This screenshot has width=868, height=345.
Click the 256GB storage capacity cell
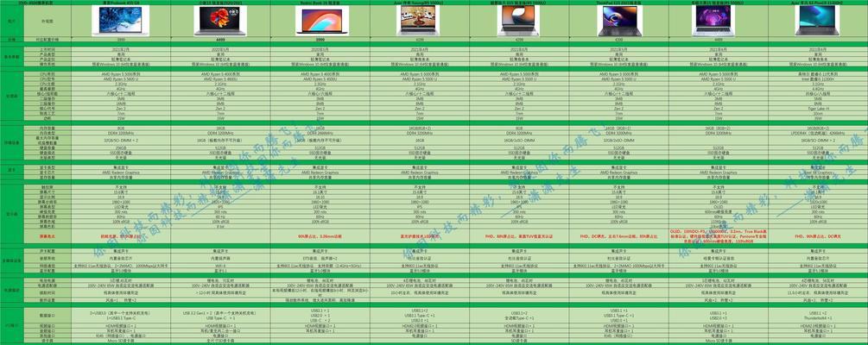pyautogui.click(x=121, y=147)
